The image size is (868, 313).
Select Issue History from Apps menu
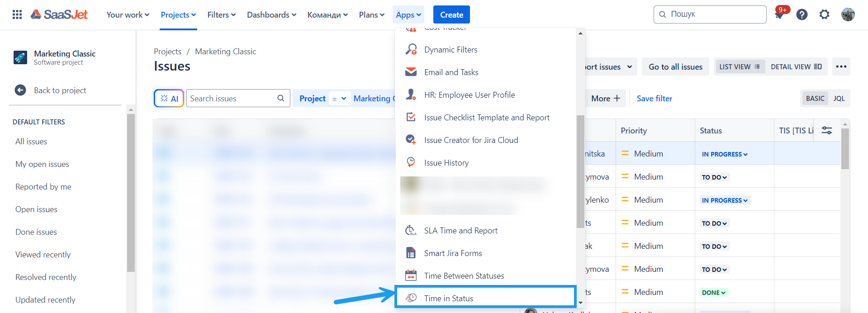485,162
